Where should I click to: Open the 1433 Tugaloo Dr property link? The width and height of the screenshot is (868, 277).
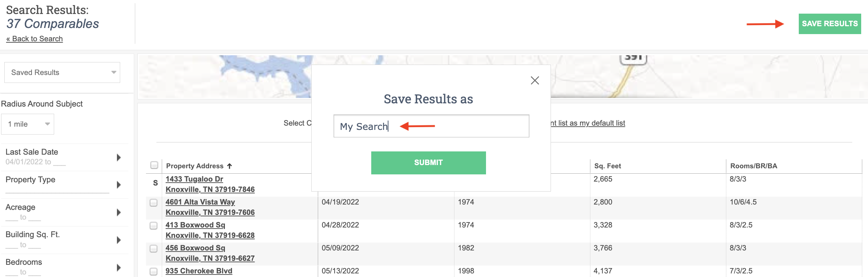[194, 179]
